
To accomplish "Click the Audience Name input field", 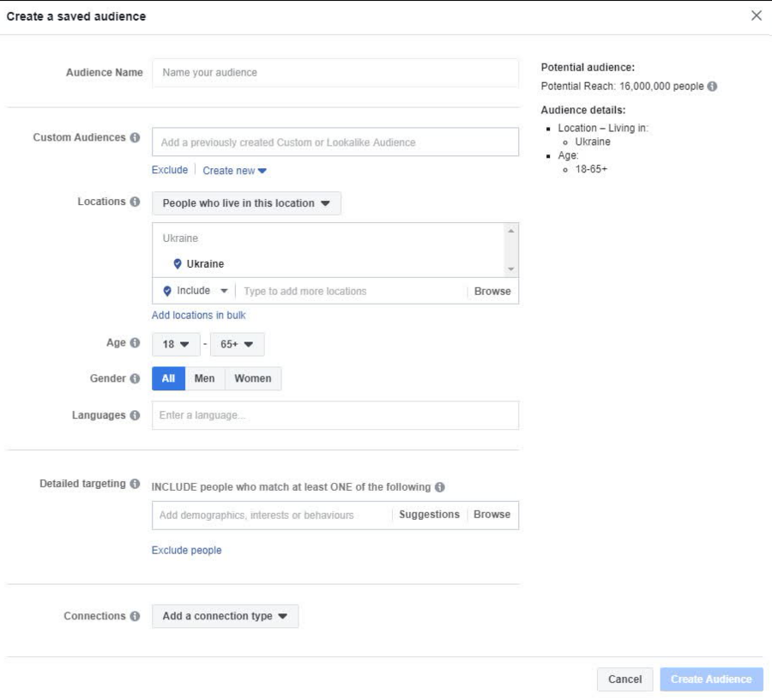I will (335, 73).
